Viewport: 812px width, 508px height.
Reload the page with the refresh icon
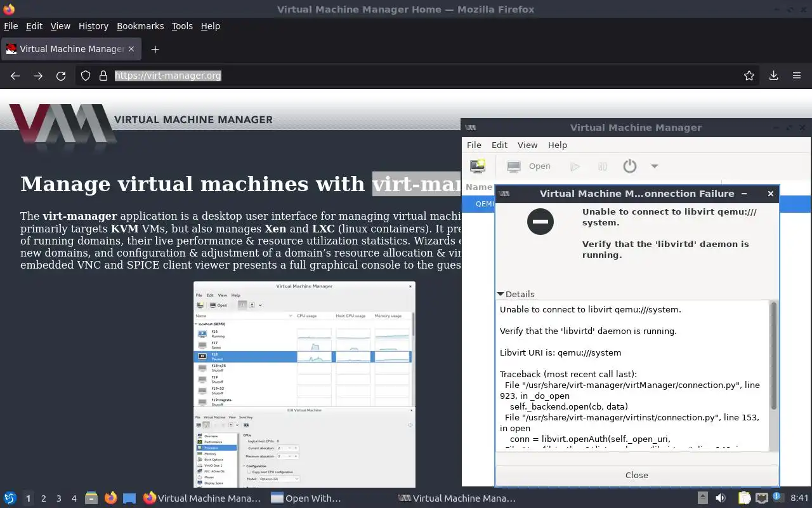[61, 76]
